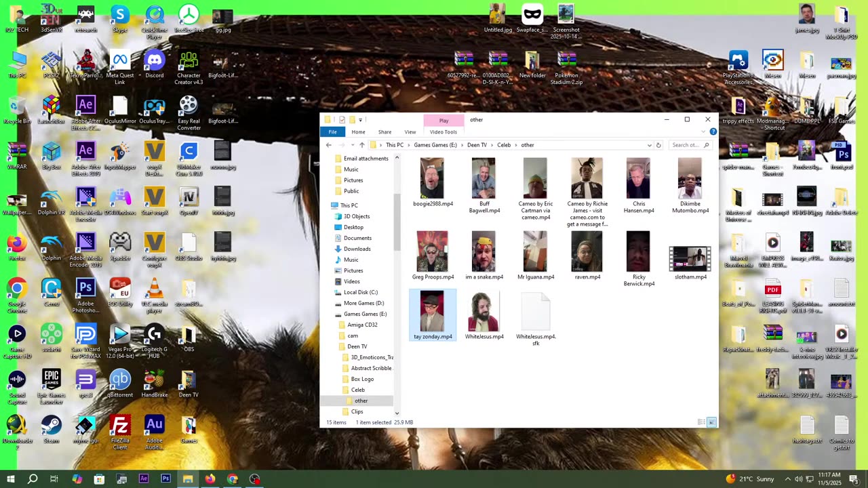The width and height of the screenshot is (868, 488).
Task: Select the WhiteJesus.mp4.sfk file
Action: tap(535, 319)
